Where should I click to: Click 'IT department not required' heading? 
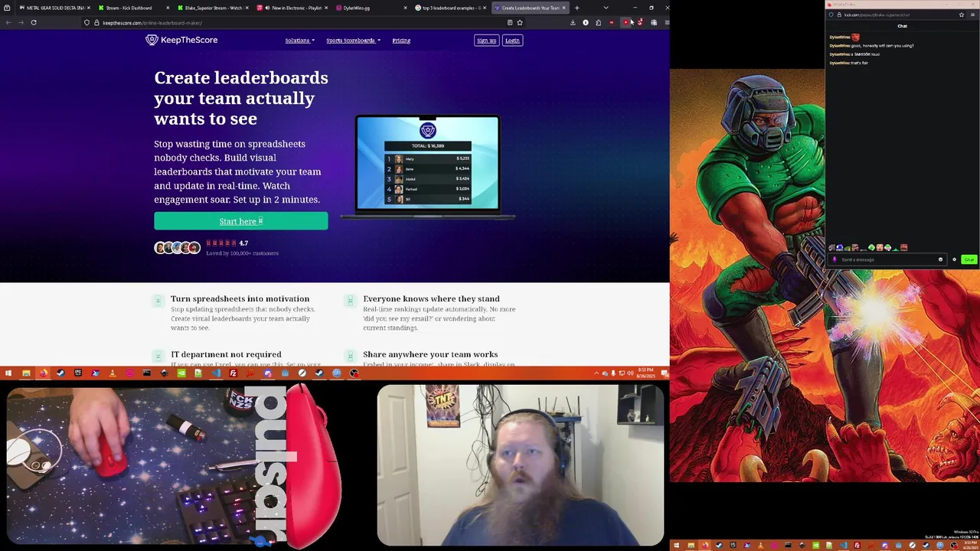click(x=226, y=354)
